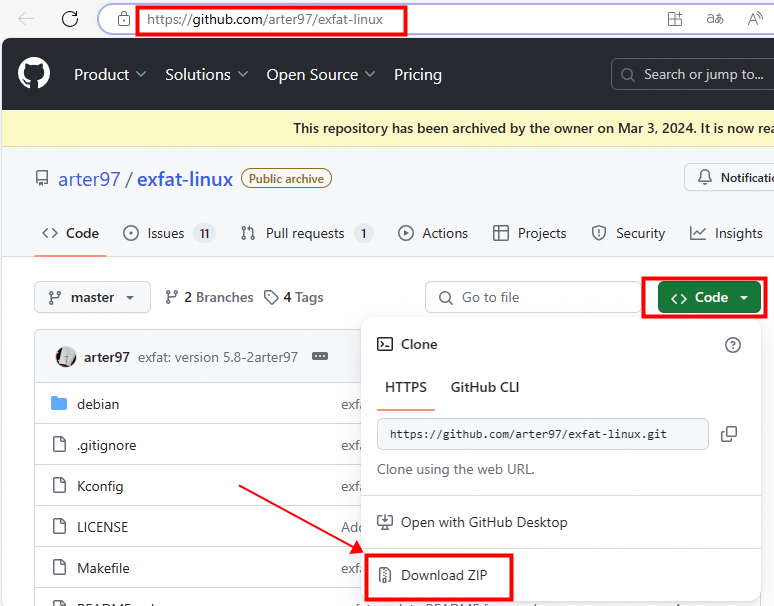
Task: Click the repository icon before arter97
Action: [42, 178]
